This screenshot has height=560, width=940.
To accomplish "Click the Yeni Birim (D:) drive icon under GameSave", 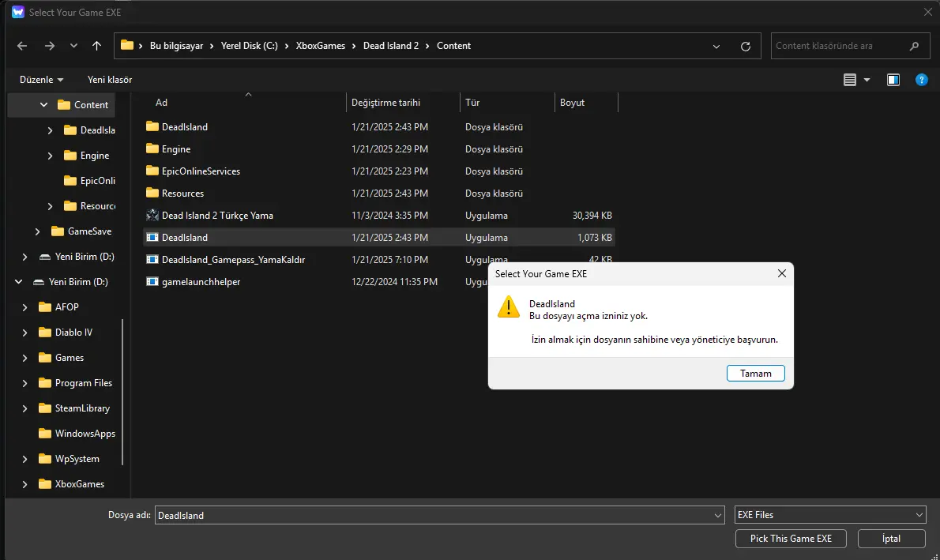I will [x=44, y=257].
